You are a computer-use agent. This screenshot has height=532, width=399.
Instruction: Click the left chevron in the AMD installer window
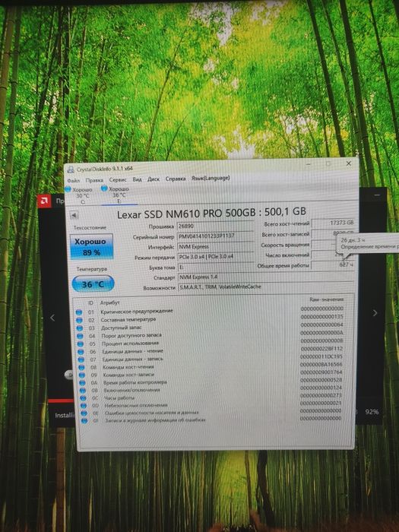point(52,318)
